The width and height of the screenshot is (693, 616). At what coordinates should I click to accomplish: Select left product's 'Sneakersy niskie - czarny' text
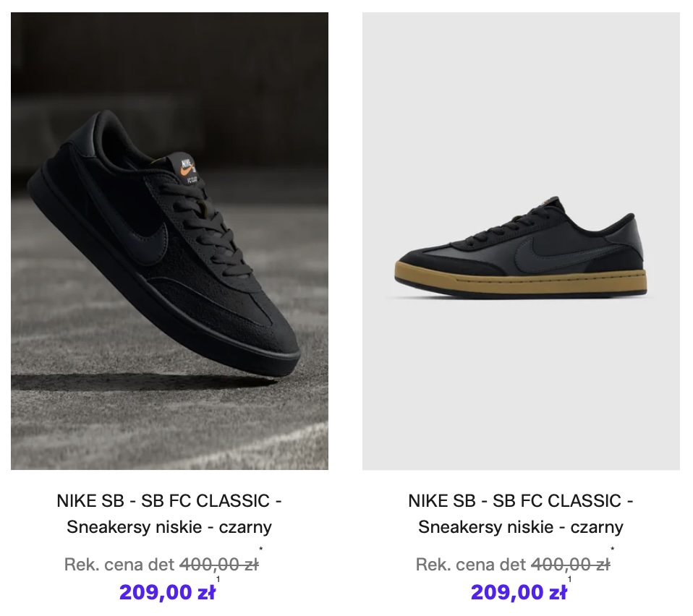pyautogui.click(x=169, y=527)
